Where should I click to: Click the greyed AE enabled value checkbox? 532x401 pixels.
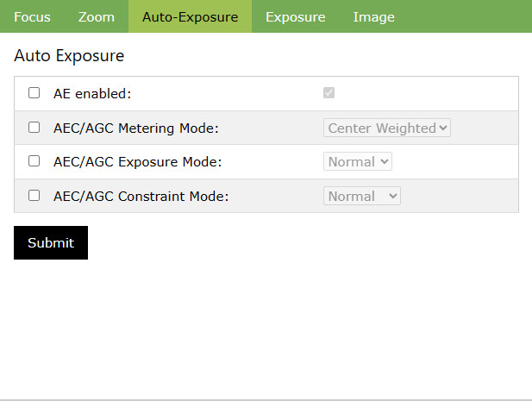pyautogui.click(x=329, y=93)
